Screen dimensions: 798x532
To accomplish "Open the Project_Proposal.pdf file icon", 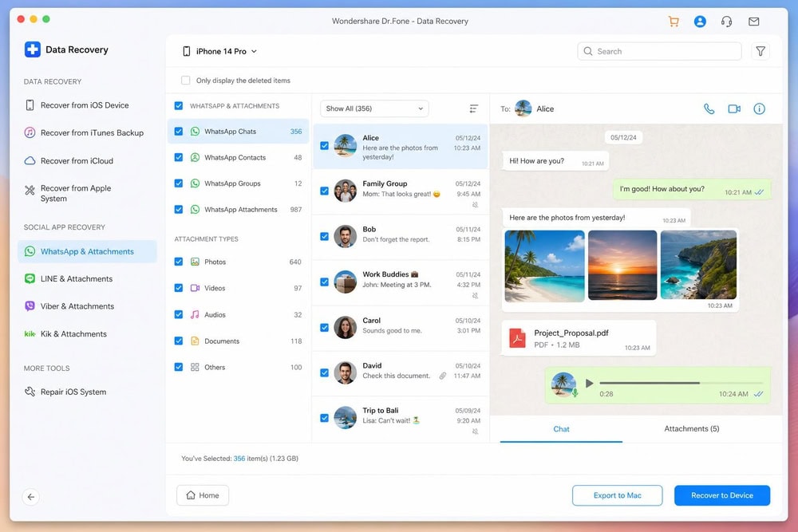I will click(x=518, y=337).
